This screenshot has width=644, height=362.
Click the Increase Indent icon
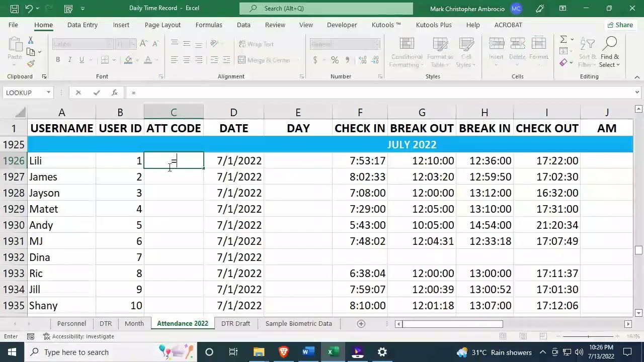[226, 60]
